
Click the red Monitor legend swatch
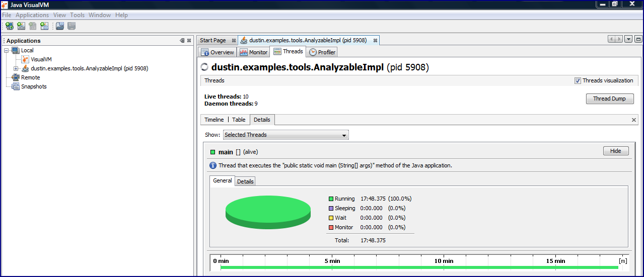[x=331, y=227]
